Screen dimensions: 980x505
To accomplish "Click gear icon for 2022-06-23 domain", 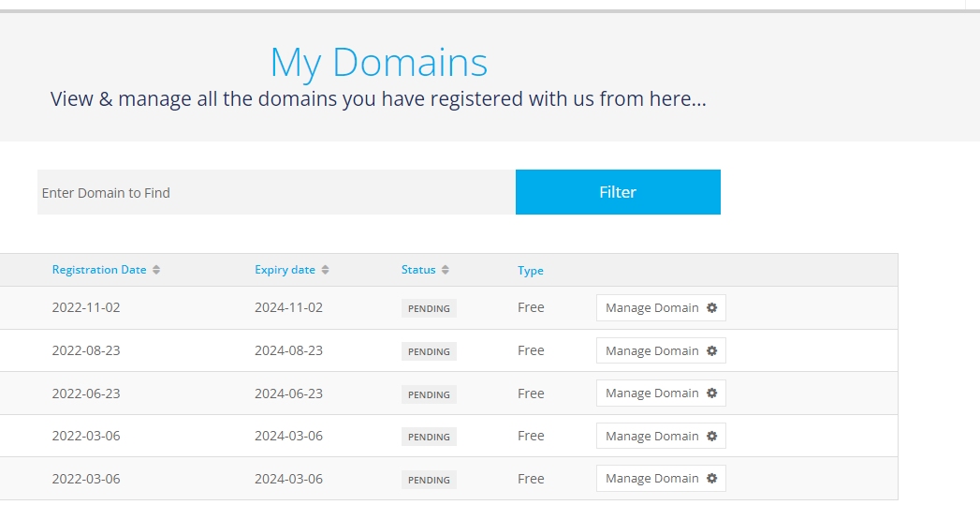I will coord(711,393).
